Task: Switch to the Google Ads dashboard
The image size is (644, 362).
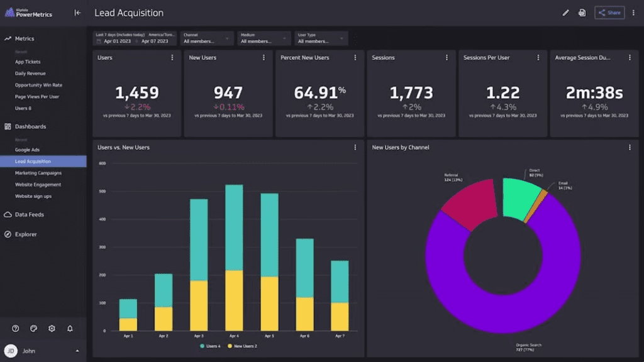Action: click(28, 150)
